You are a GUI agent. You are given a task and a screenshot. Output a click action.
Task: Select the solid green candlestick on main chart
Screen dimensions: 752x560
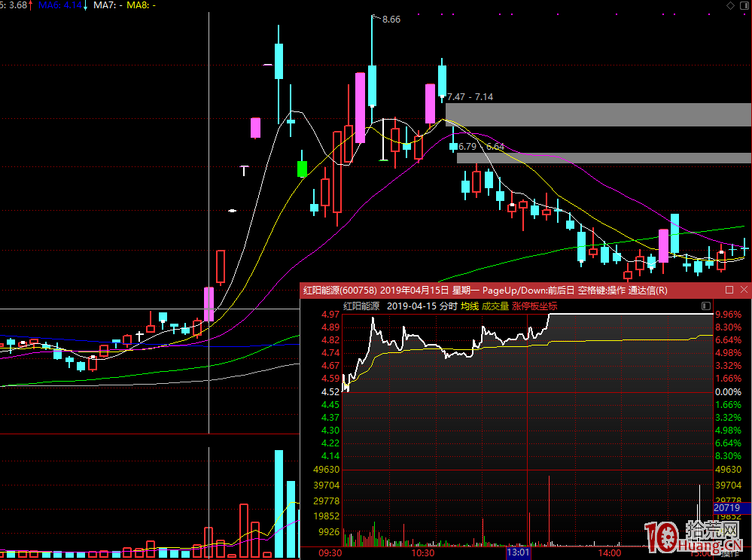pos(302,169)
